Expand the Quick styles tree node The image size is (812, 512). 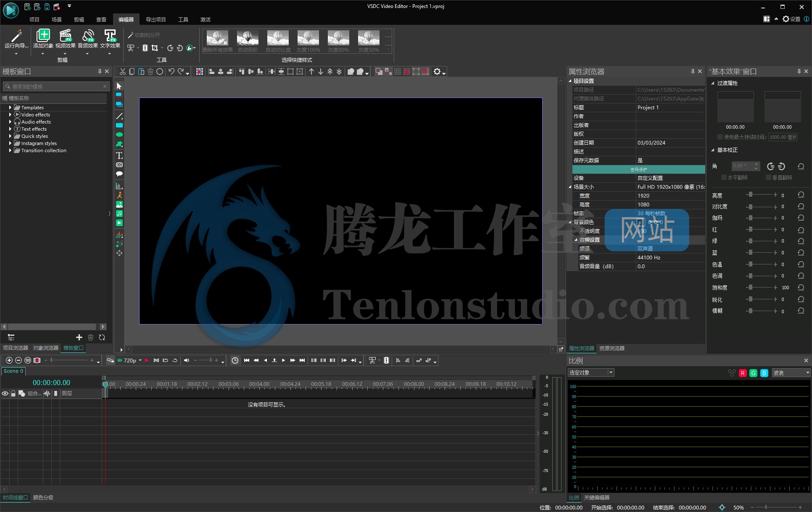(x=10, y=136)
